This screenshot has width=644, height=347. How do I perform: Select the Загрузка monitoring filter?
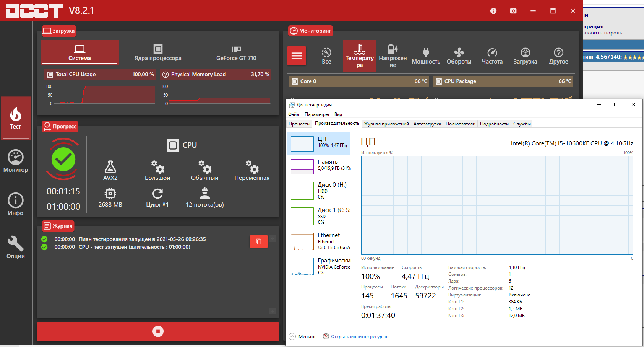click(x=525, y=56)
